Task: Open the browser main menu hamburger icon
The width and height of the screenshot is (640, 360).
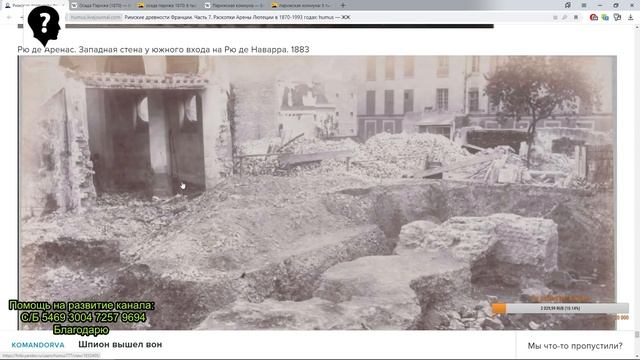Action: click(x=584, y=5)
